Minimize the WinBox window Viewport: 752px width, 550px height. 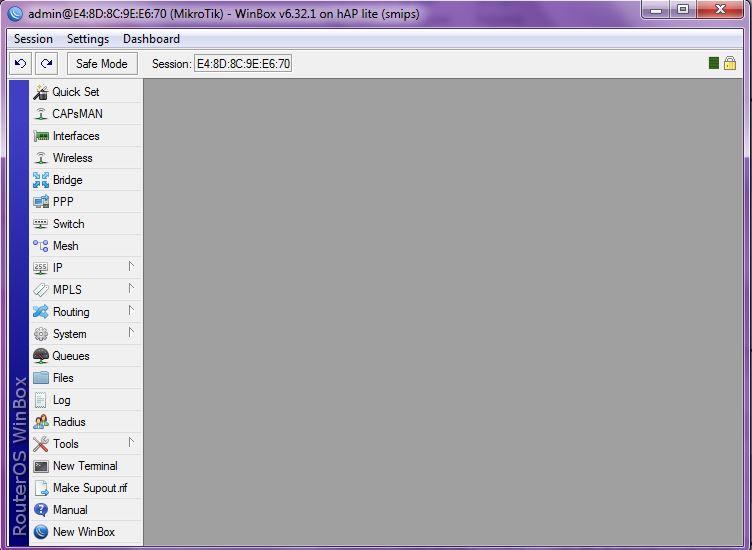(x=656, y=10)
